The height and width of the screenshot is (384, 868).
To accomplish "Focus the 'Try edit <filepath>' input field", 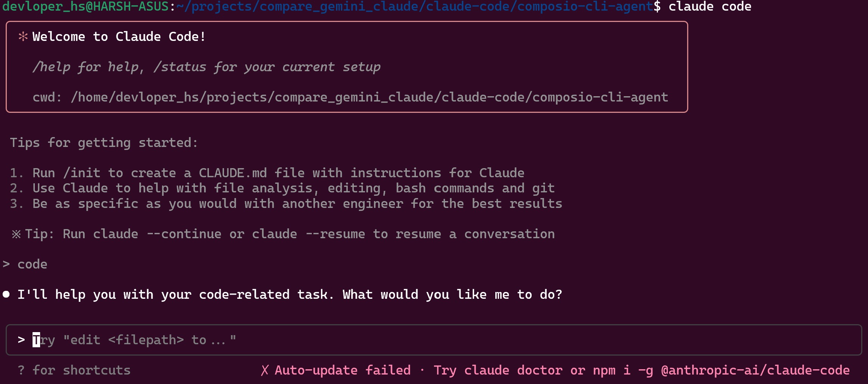I will [x=434, y=340].
